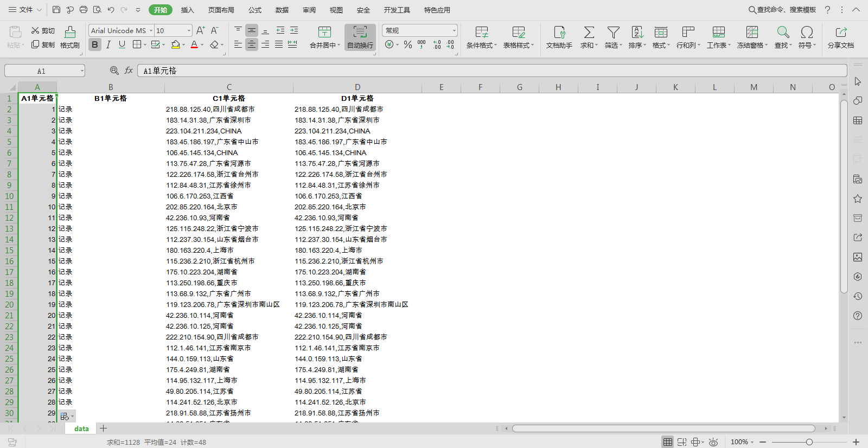The width and height of the screenshot is (868, 448).
Task: Switch to the 插入 (Insert) tab
Action: (187, 10)
